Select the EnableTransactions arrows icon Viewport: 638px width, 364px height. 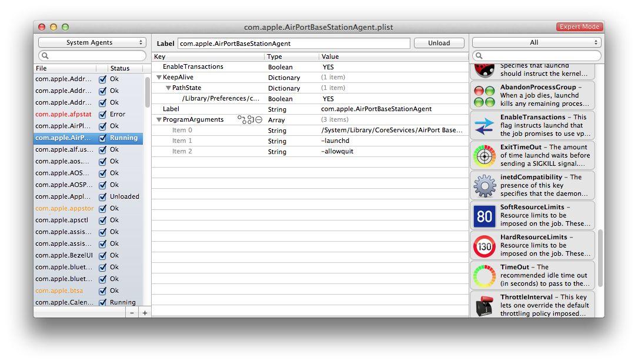(x=484, y=126)
